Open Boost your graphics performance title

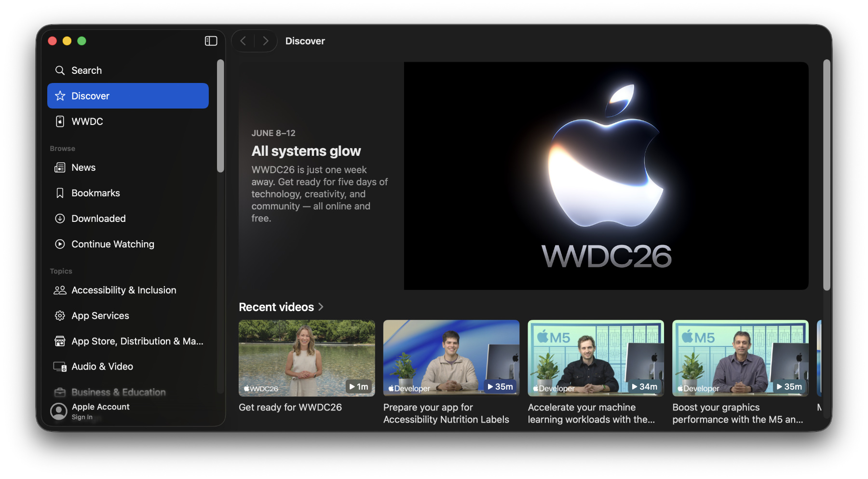coord(738,413)
